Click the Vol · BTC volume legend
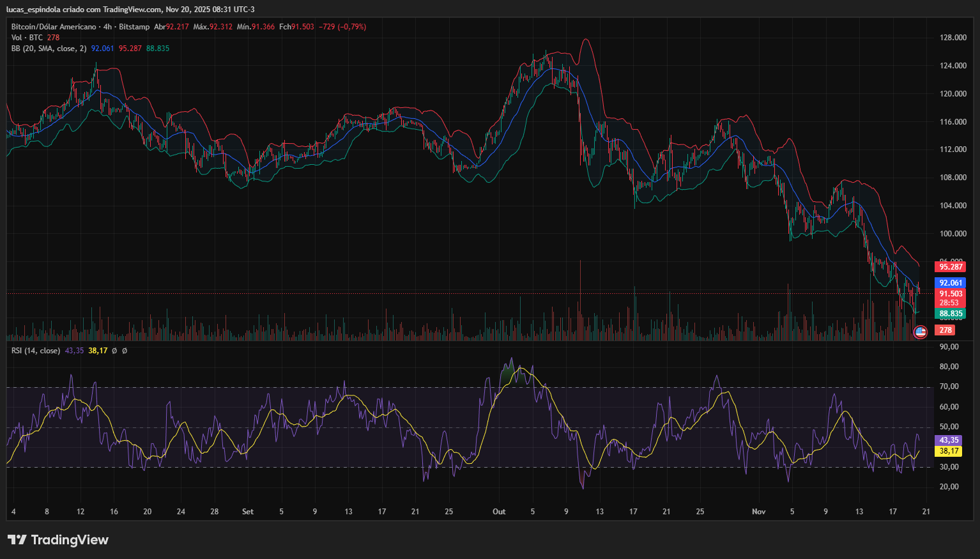 26,38
